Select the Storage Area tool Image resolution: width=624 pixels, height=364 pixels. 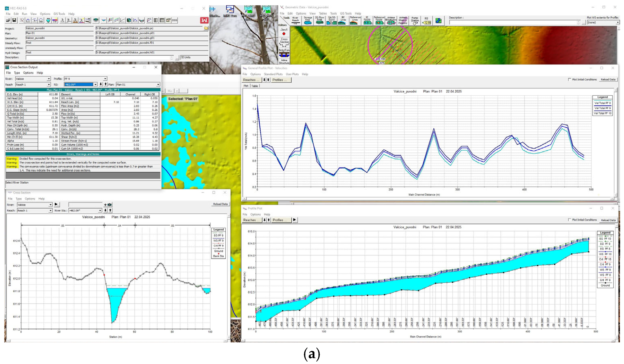(308, 21)
